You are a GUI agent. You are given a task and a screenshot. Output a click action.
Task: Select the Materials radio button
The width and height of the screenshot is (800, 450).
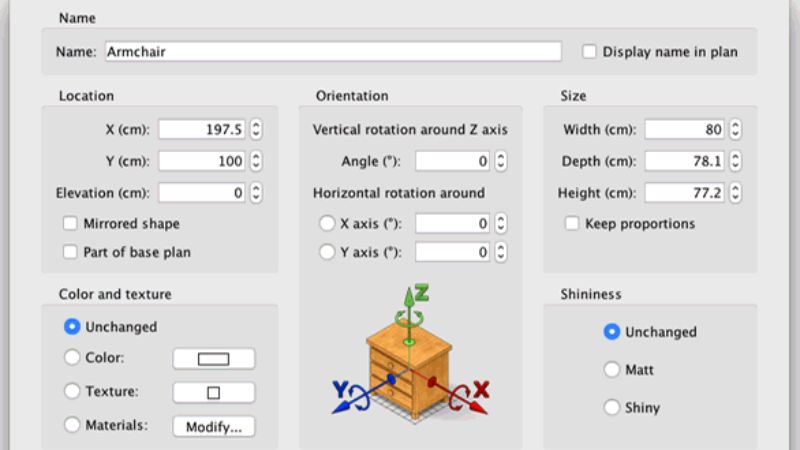72,425
